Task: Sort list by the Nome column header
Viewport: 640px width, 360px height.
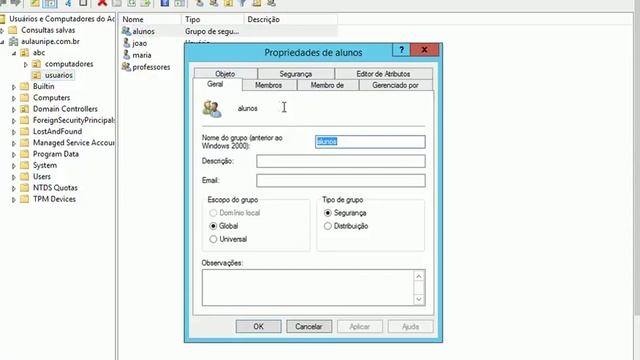Action: pyautogui.click(x=149, y=19)
